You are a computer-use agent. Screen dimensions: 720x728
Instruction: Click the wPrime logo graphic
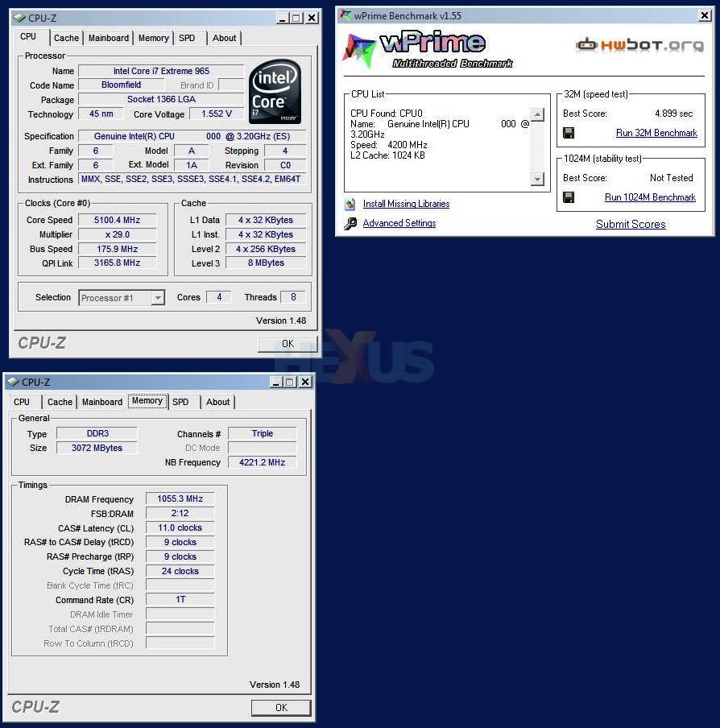click(x=427, y=50)
